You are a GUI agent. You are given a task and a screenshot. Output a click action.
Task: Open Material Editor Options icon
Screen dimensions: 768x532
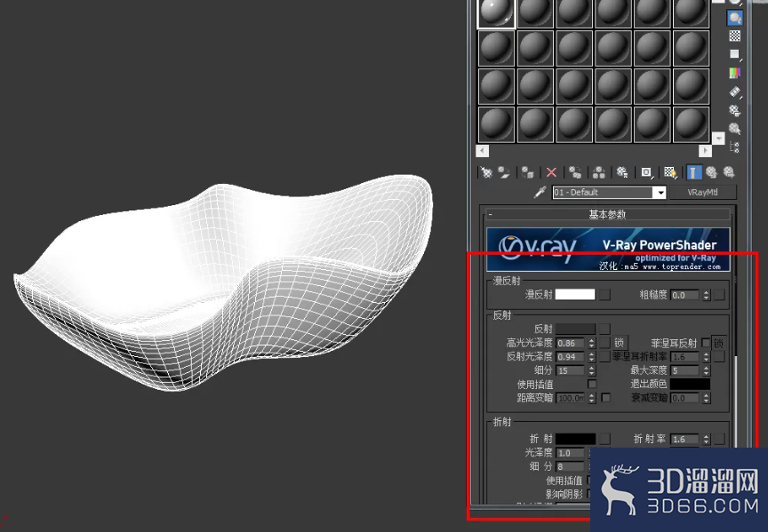[x=735, y=110]
